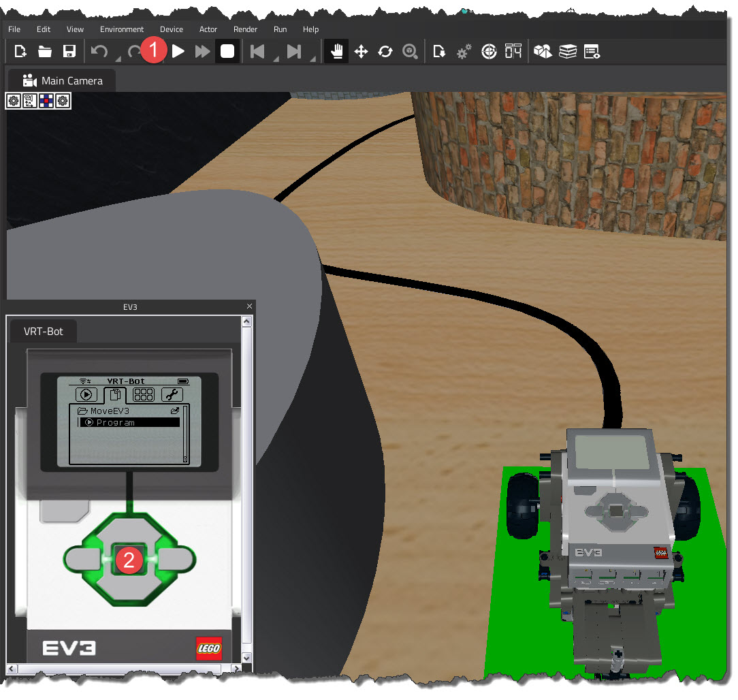Viewport: 738px width, 700px height.
Task: Click the properties window toolbar icon
Action: click(592, 51)
